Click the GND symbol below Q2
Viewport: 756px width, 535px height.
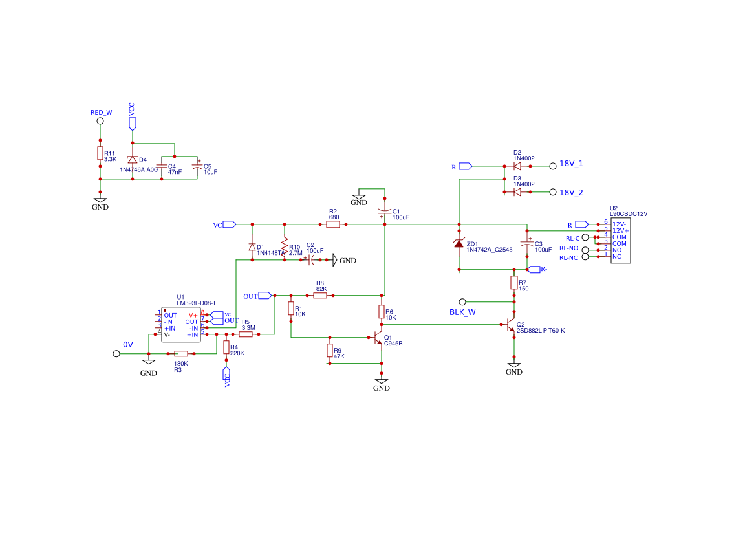514,366
